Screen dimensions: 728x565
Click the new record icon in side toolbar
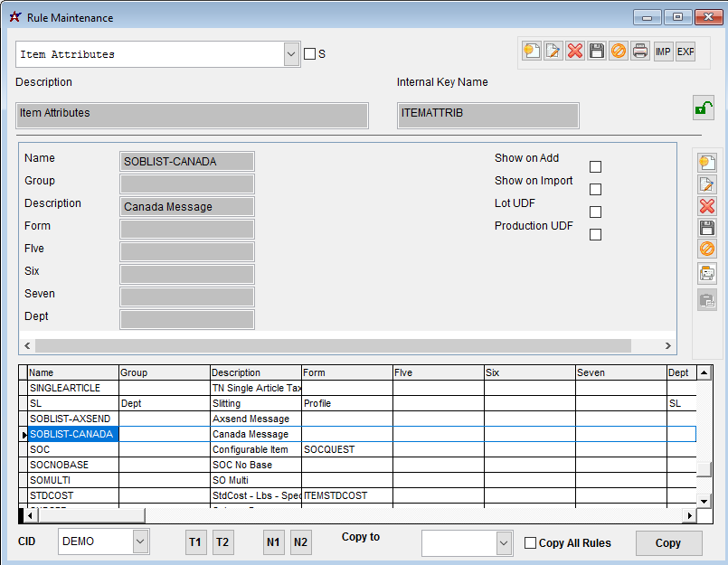(707, 163)
